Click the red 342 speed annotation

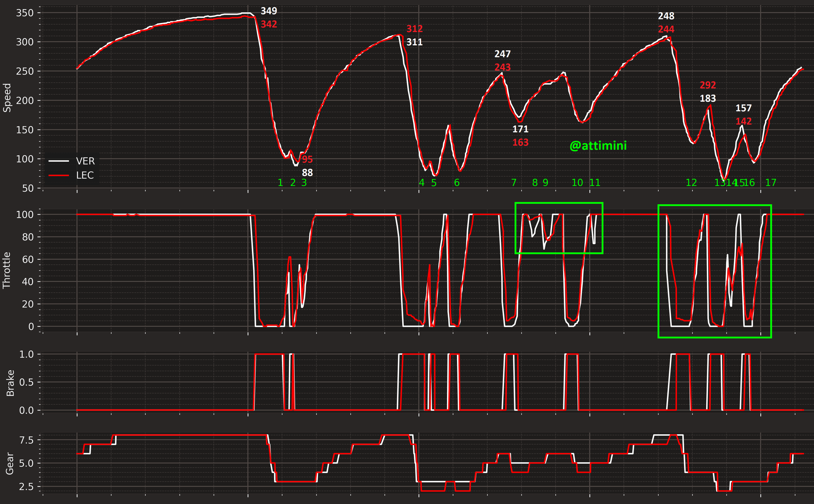[x=269, y=24]
